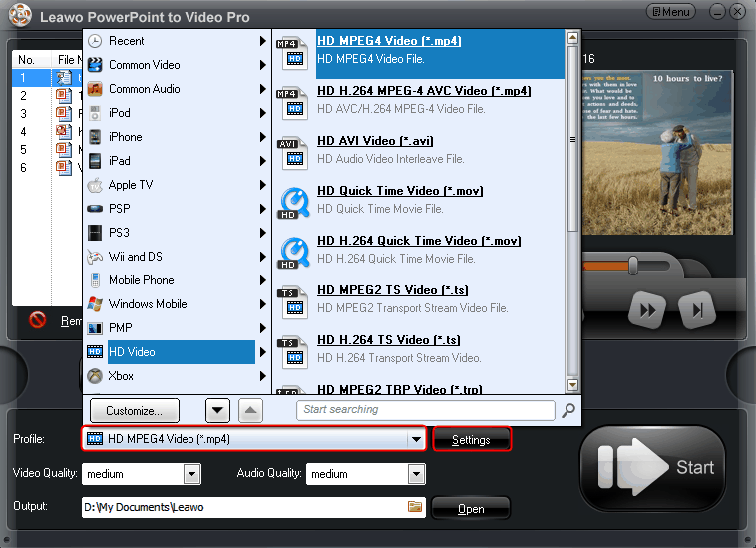Expand the Xbox submenu arrow
The height and width of the screenshot is (548, 756).
(x=262, y=376)
